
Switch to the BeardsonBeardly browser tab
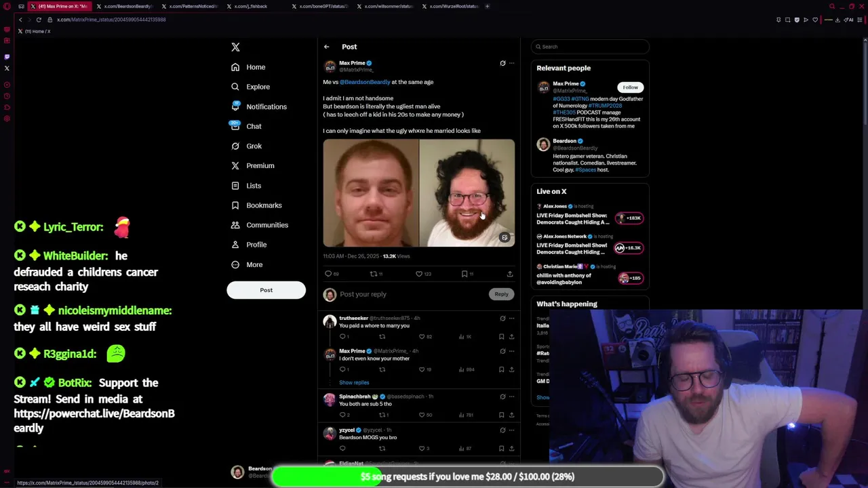pos(125,6)
